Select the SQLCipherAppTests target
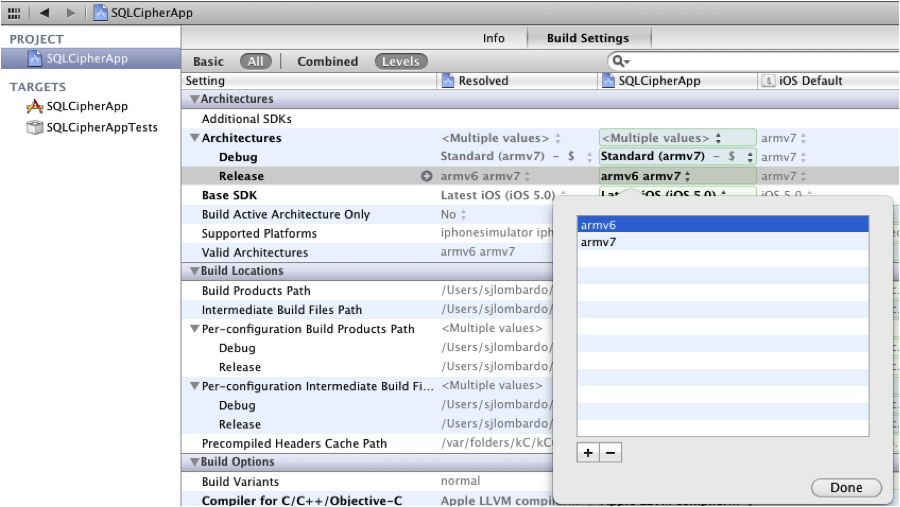 click(x=102, y=127)
